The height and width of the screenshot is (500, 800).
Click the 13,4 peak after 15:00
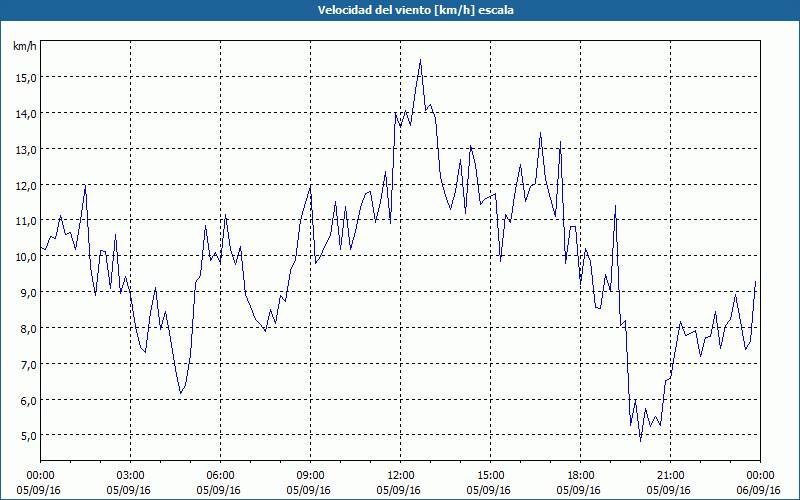[540, 133]
